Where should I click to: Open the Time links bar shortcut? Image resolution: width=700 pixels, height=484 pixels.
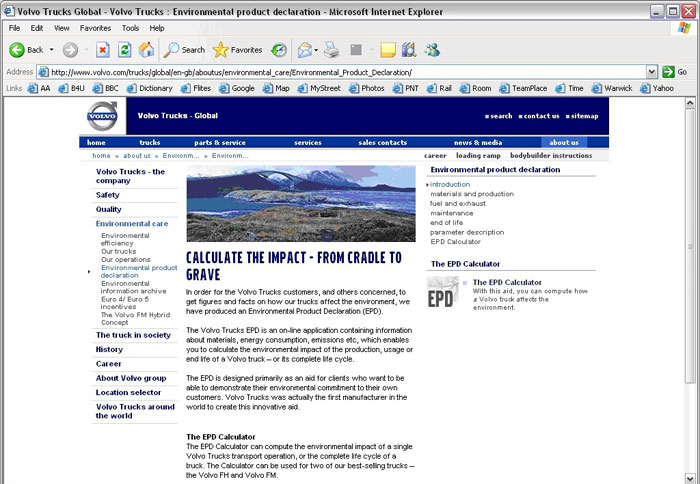(570, 88)
